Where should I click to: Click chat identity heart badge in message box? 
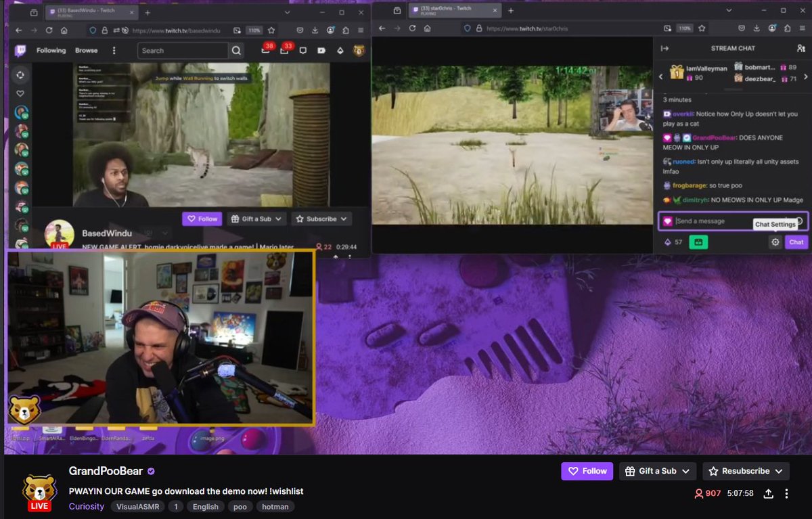(668, 221)
